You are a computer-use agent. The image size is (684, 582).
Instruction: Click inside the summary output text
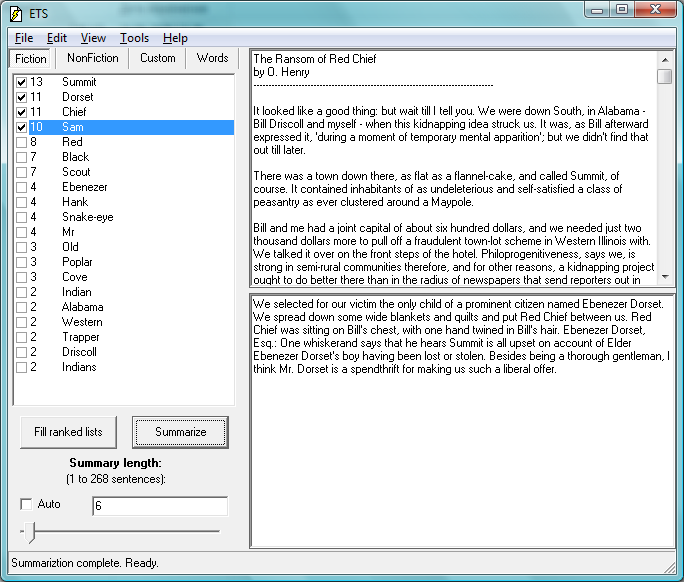462,336
